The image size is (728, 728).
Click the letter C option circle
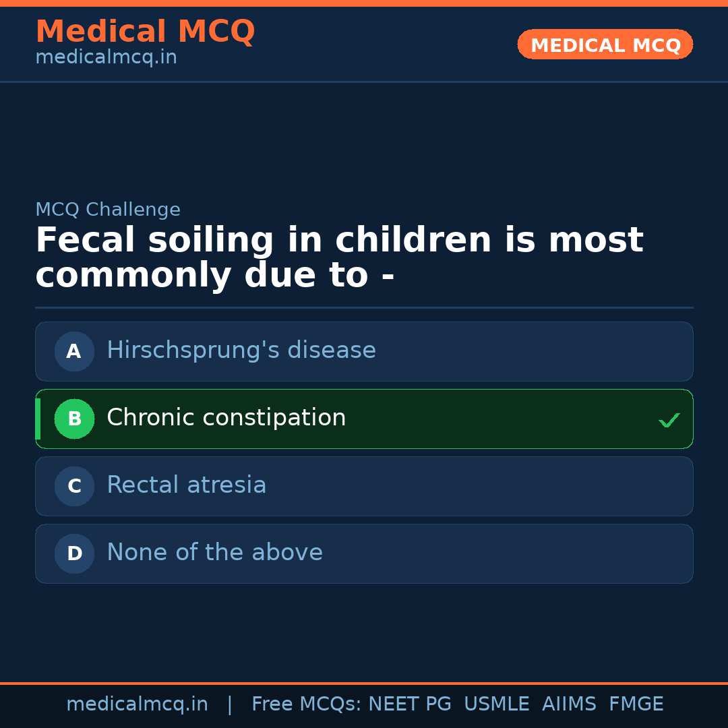click(x=74, y=486)
